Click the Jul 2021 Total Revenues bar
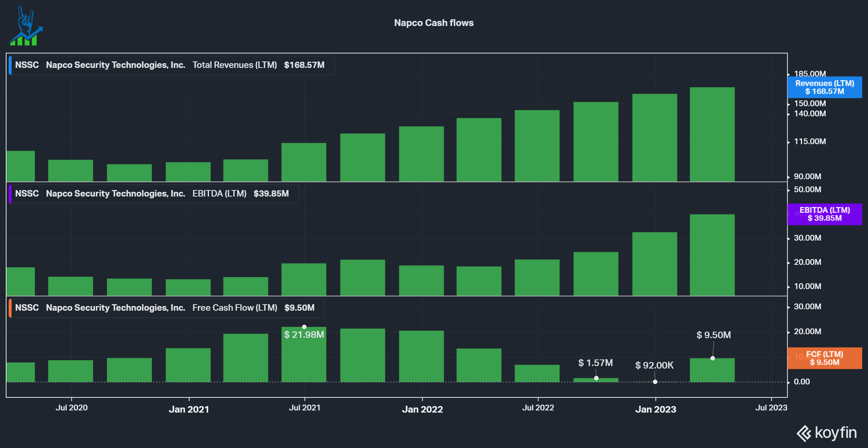The height and width of the screenshot is (448, 868). (x=304, y=162)
